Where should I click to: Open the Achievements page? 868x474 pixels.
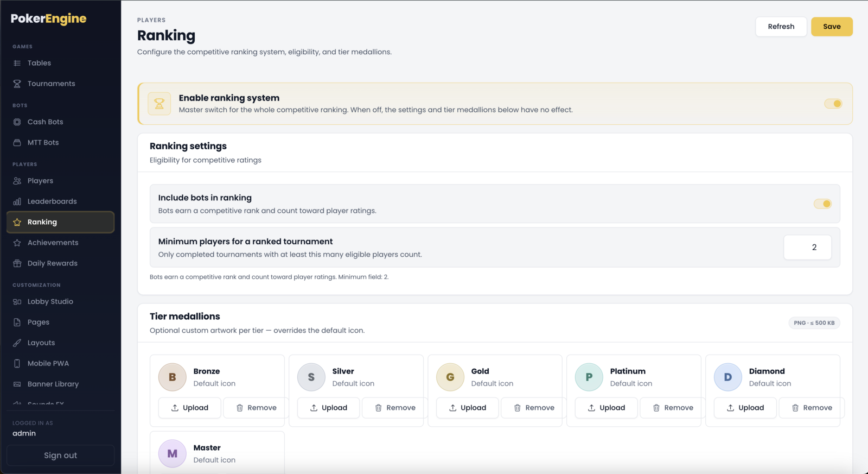point(60,243)
